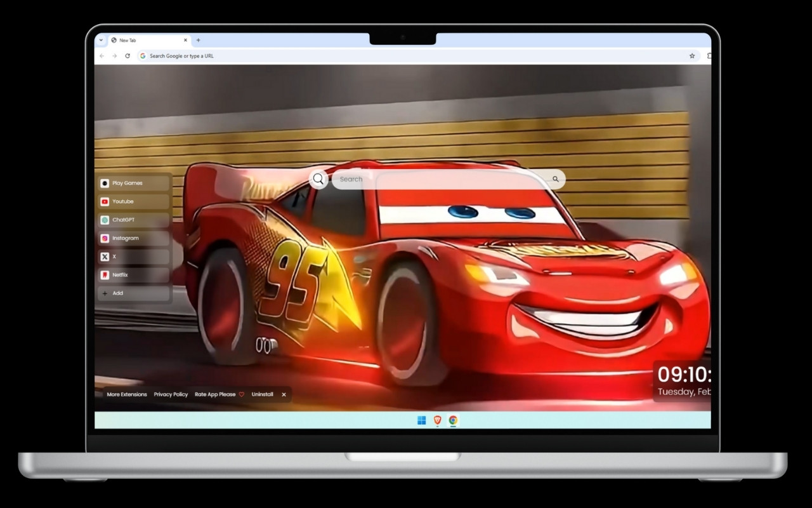Open the Privacy Policy link

(x=171, y=394)
